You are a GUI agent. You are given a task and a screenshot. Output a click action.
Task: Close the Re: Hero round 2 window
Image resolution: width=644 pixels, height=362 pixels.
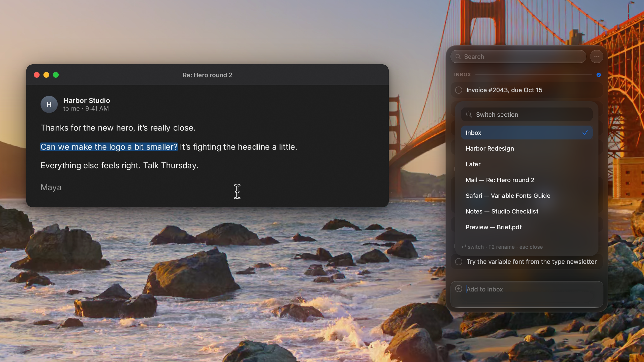(x=37, y=75)
